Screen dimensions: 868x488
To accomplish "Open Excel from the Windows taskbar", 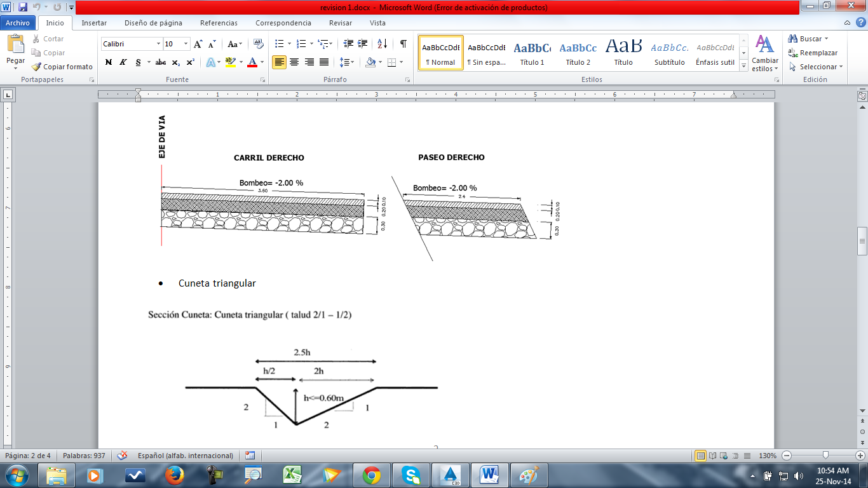I will pyautogui.click(x=293, y=475).
